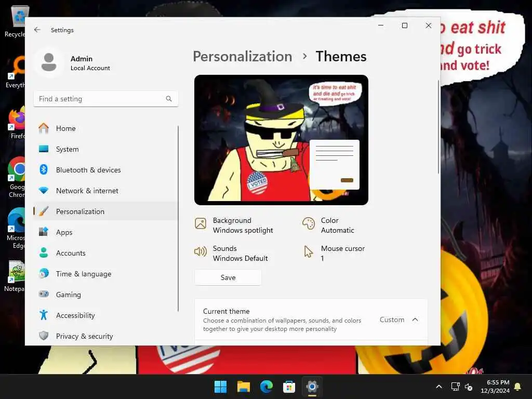Collapse the Current theme chevron
This screenshot has height=399, width=532.
click(x=415, y=320)
